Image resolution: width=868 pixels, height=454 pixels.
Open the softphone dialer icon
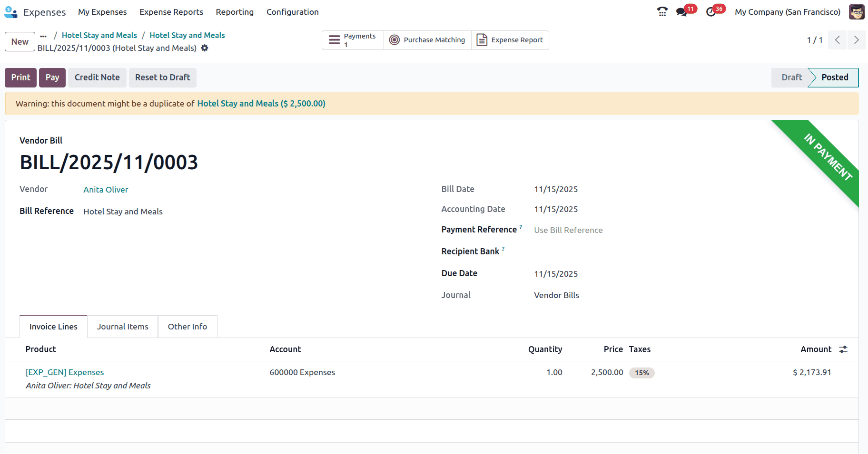662,10
